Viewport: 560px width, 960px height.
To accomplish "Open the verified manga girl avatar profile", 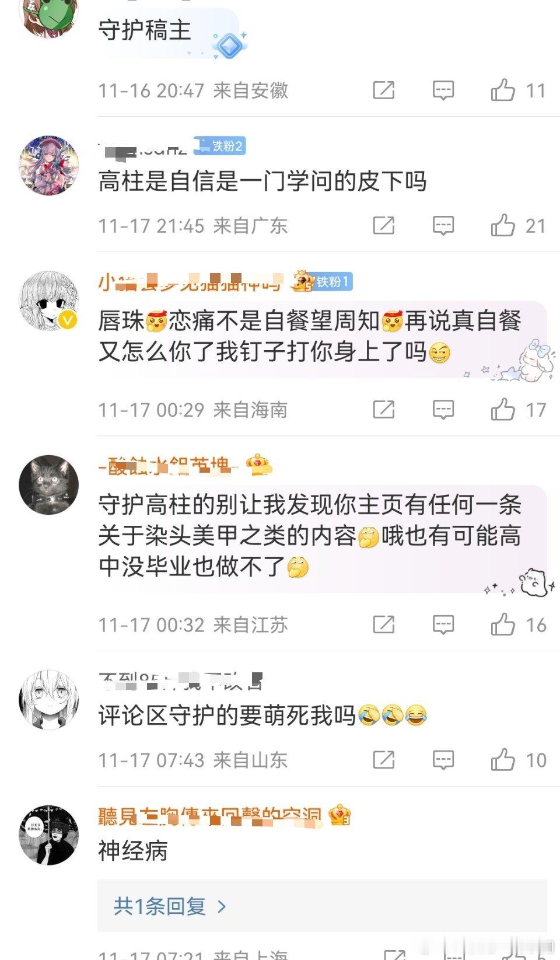I will [48, 300].
